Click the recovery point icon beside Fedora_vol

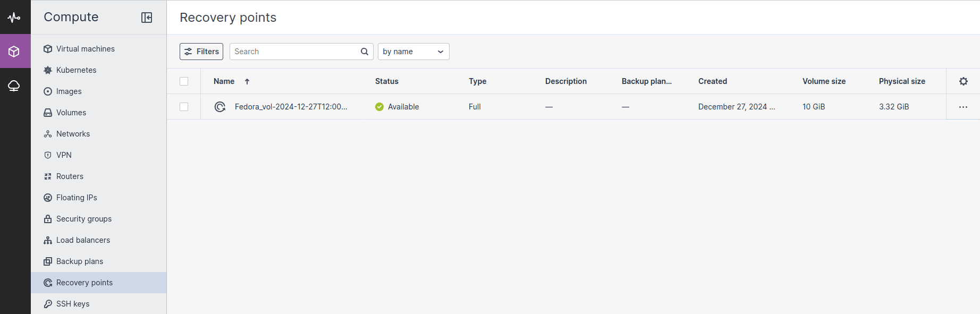point(220,107)
